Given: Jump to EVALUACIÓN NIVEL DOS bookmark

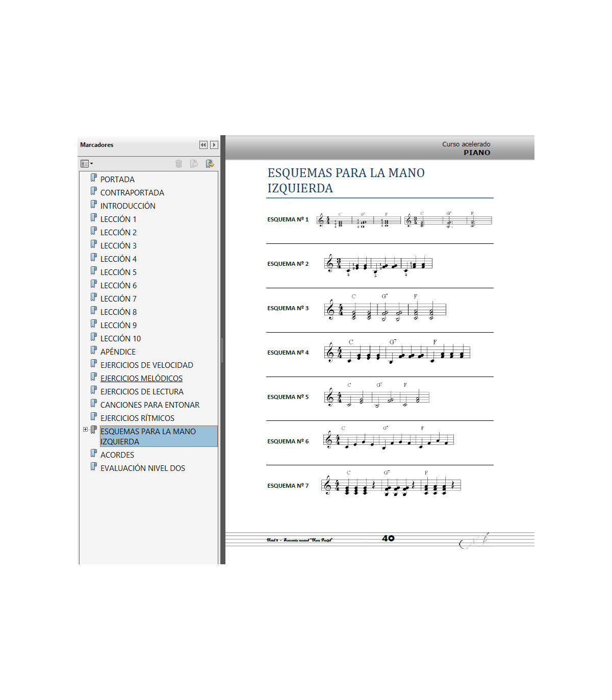Looking at the screenshot, I should click(x=143, y=468).
